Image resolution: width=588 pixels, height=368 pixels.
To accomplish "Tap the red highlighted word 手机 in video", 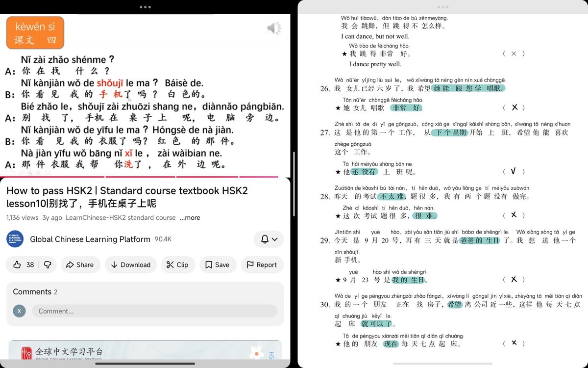I will click(111, 94).
